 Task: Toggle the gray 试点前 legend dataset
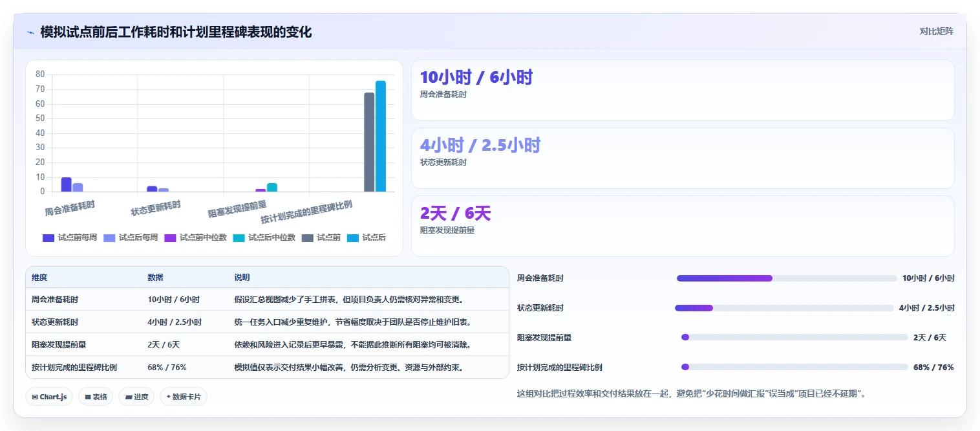pos(321,238)
